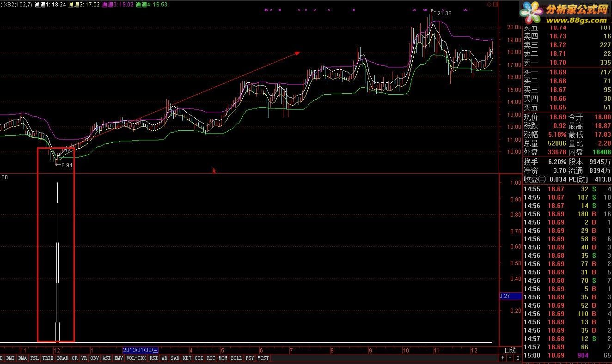Click the 21.38 high price label
This screenshot has width=612, height=364.
click(x=444, y=13)
